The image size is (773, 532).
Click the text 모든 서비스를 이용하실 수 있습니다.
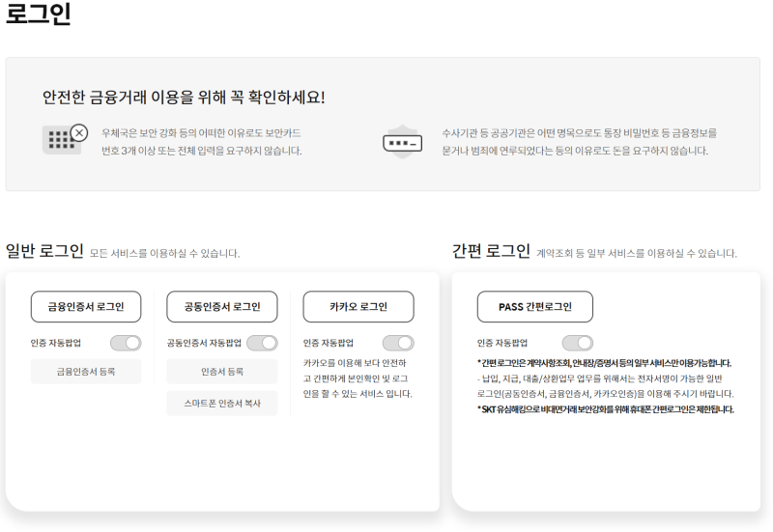(164, 253)
